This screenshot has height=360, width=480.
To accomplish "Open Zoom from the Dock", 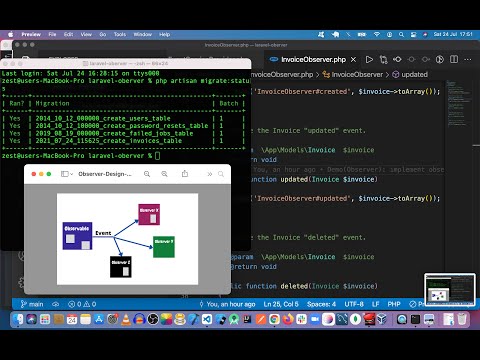I will coord(315,319).
